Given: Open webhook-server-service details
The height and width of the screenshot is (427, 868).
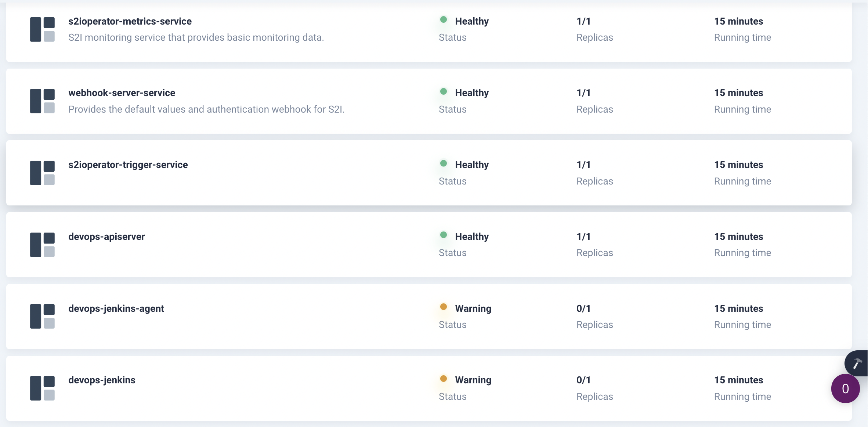Looking at the screenshot, I should (x=122, y=93).
